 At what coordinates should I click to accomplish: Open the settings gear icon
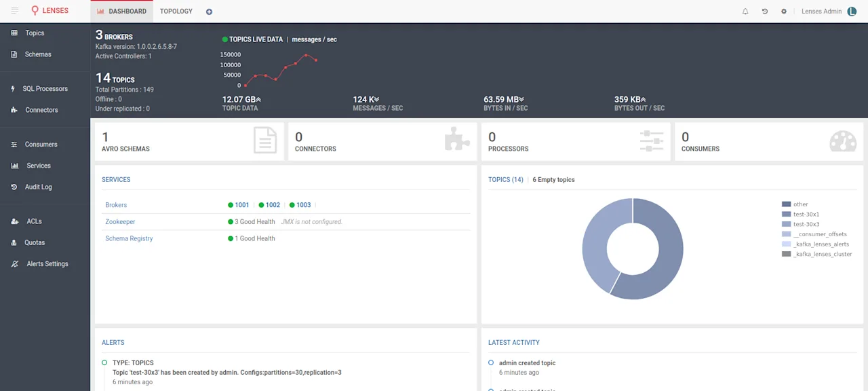pyautogui.click(x=784, y=12)
